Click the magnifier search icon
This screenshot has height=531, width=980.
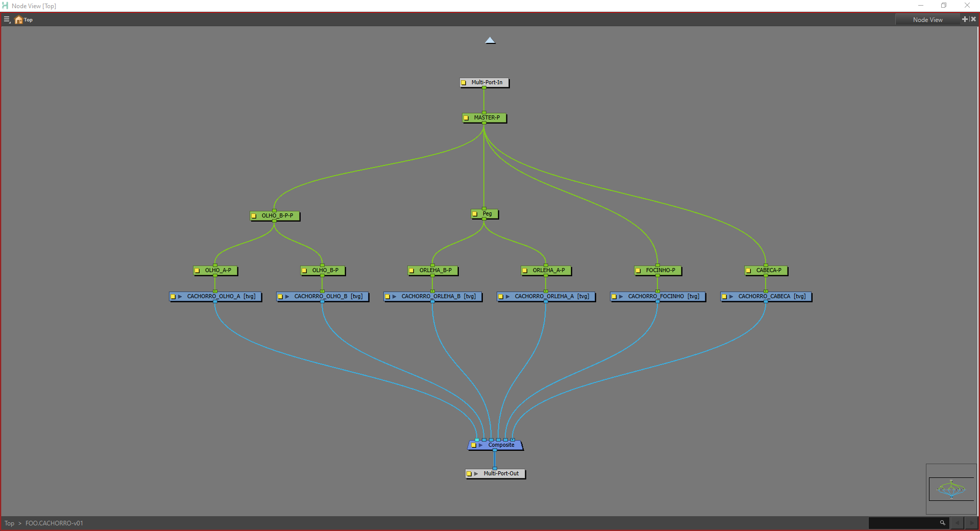coord(942,523)
